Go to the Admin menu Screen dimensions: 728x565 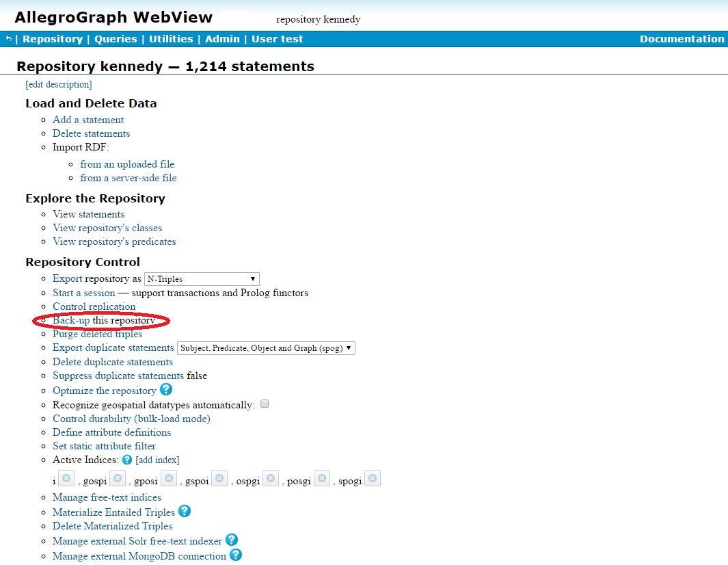click(222, 39)
